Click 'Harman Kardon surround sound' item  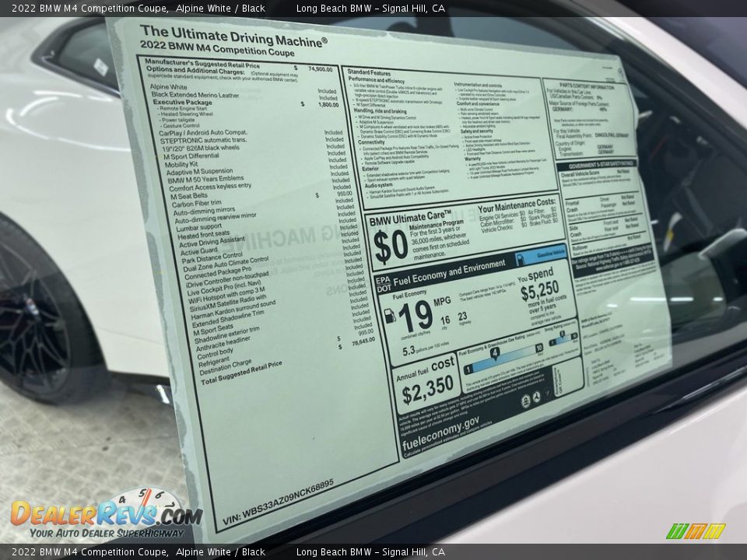[233, 310]
